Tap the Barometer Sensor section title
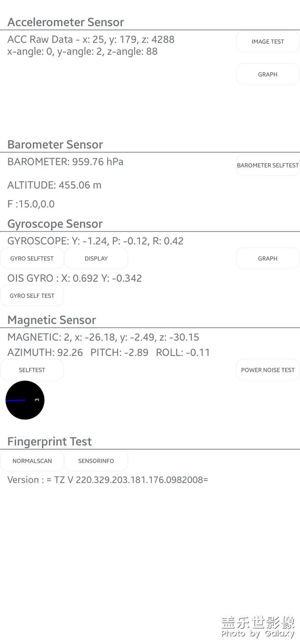The width and height of the screenshot is (300, 644). 55,145
